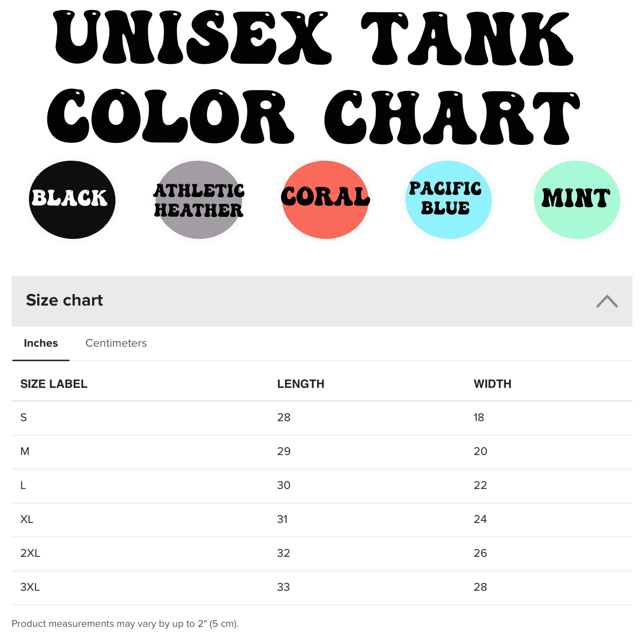
Task: Click the L size row label
Action: [23, 485]
